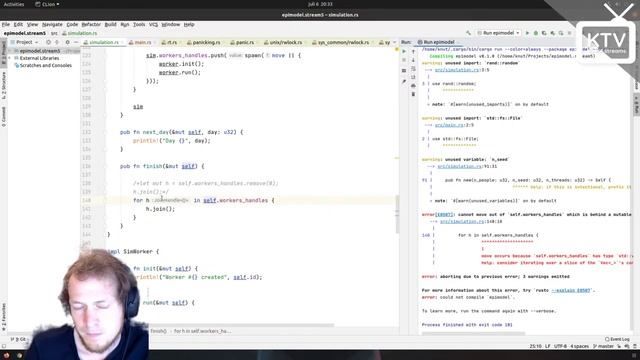Image resolution: width=640 pixels, height=360 pixels.
Task: Open src/simulation.rs link in first warning
Action: pos(457,70)
